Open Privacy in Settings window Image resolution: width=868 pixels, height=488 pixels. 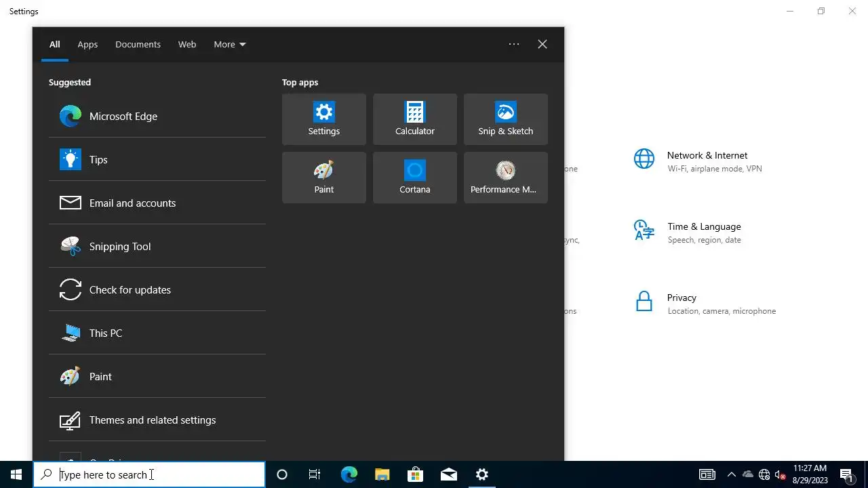pyautogui.click(x=705, y=304)
